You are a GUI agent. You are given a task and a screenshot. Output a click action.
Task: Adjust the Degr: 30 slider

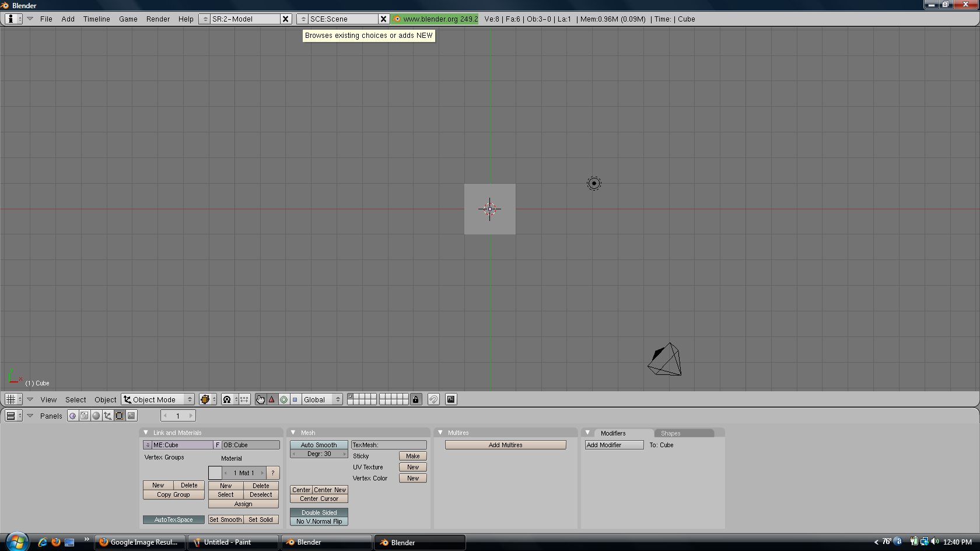click(319, 454)
